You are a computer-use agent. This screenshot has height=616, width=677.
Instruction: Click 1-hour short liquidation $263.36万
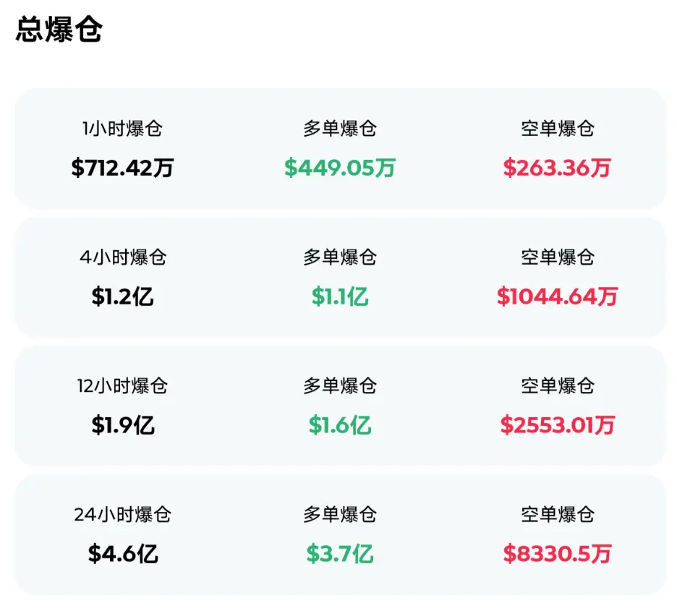coord(557,168)
